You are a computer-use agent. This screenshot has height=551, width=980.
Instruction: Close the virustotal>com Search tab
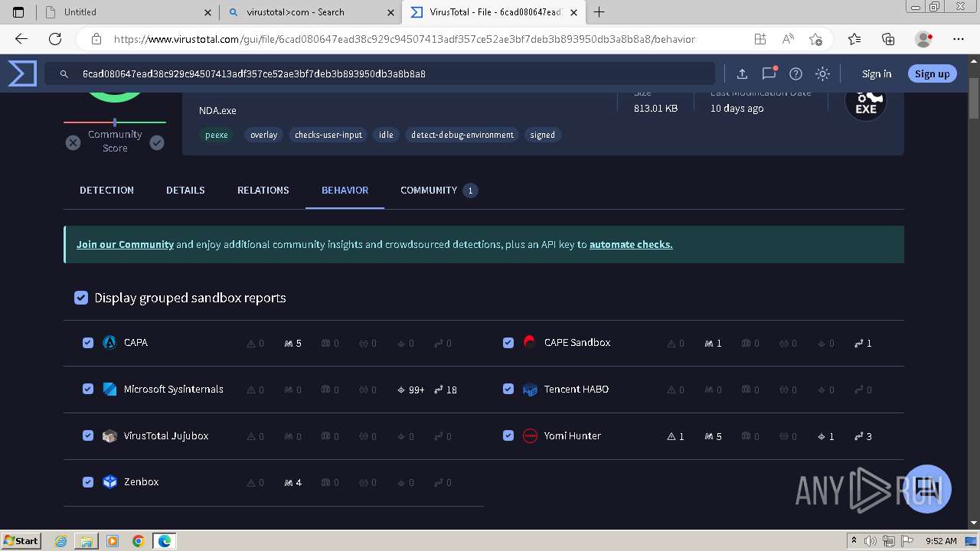[x=390, y=12]
